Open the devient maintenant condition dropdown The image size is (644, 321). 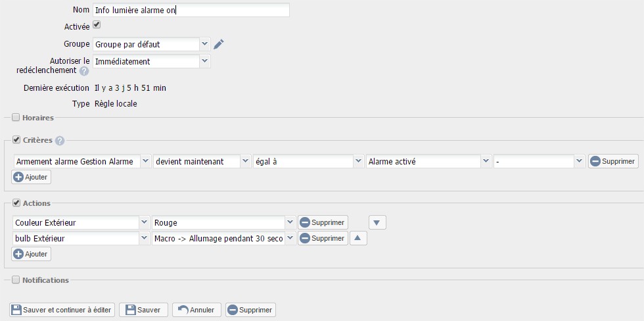[x=202, y=162]
